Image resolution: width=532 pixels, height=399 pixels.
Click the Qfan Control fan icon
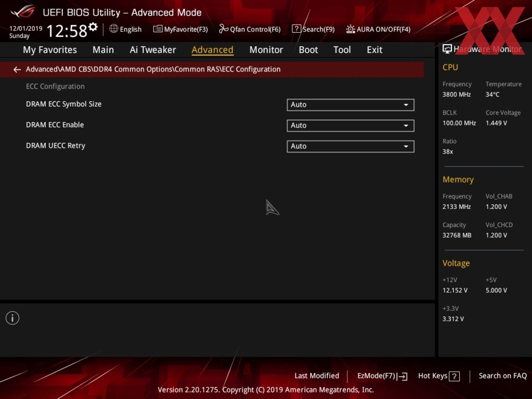223,29
